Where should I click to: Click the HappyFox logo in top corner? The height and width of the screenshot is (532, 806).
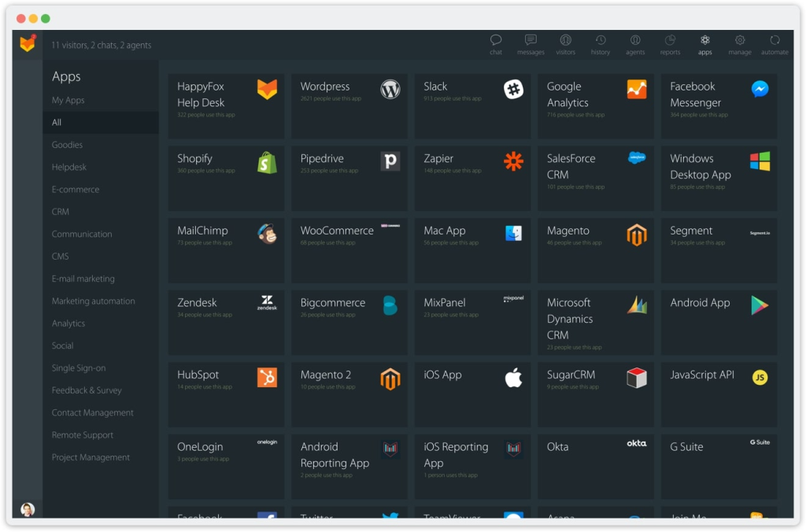pyautogui.click(x=27, y=44)
